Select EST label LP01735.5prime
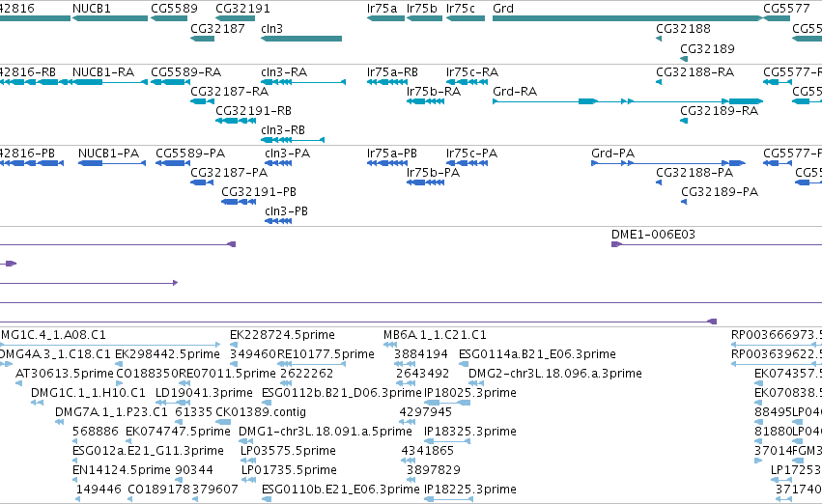822x504 pixels. 289,470
